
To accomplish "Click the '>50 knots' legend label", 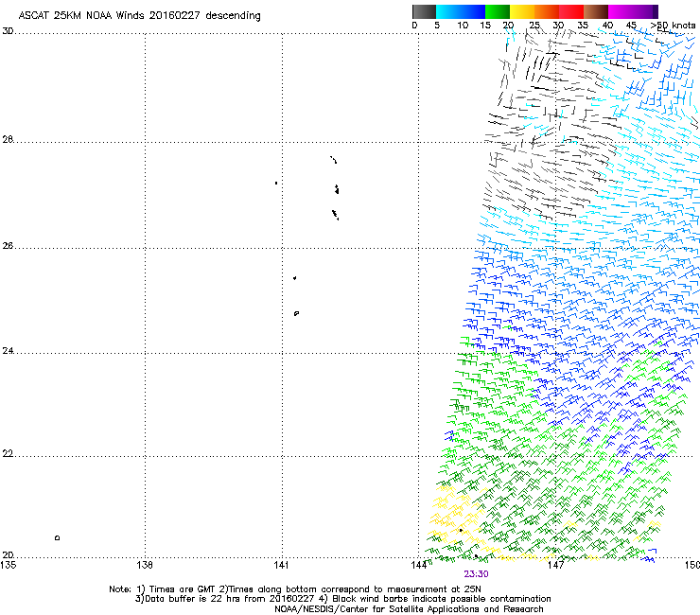I will [x=673, y=26].
